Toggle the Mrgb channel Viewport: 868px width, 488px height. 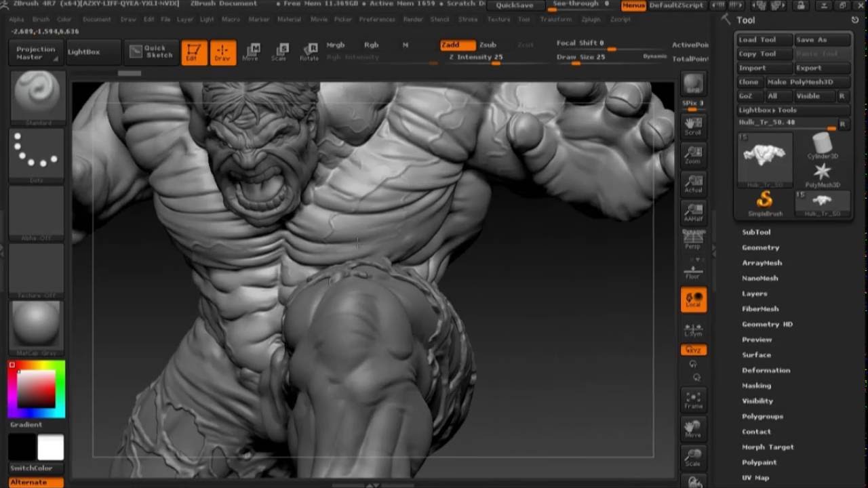click(x=336, y=45)
